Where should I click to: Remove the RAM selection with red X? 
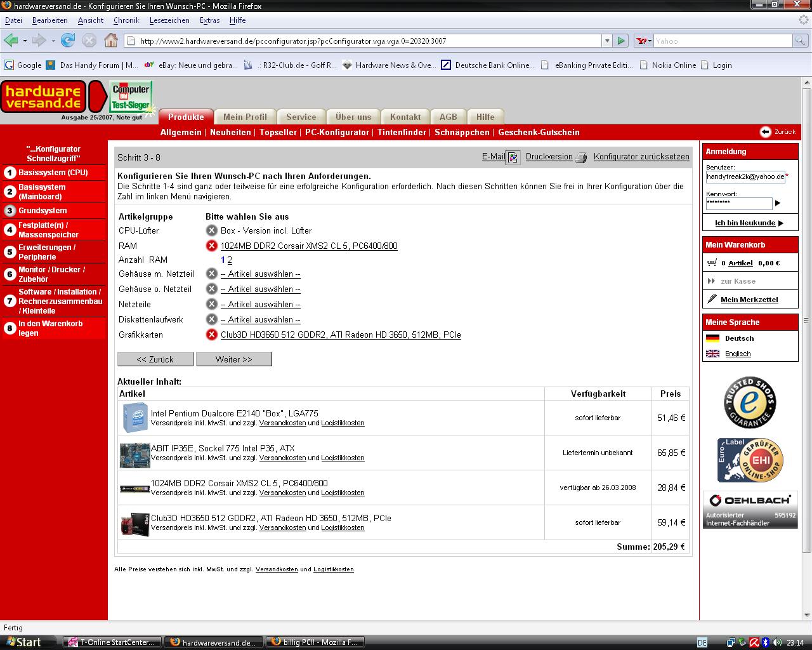212,246
